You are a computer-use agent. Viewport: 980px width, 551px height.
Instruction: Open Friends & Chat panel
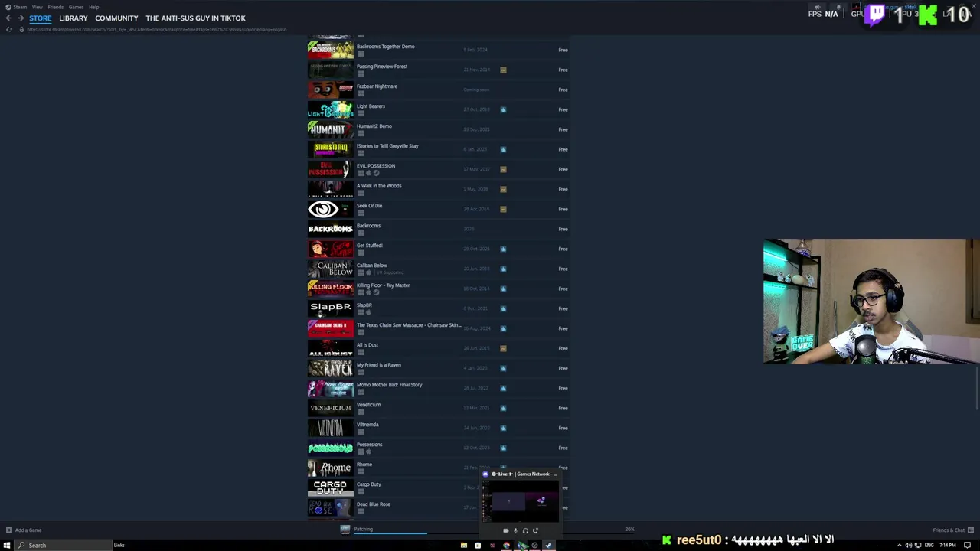tap(953, 530)
